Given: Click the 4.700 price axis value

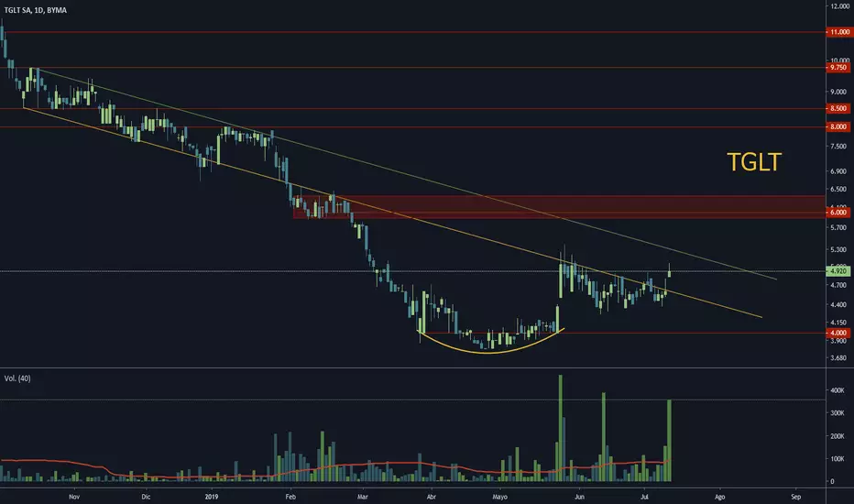Looking at the screenshot, I should click(838, 285).
